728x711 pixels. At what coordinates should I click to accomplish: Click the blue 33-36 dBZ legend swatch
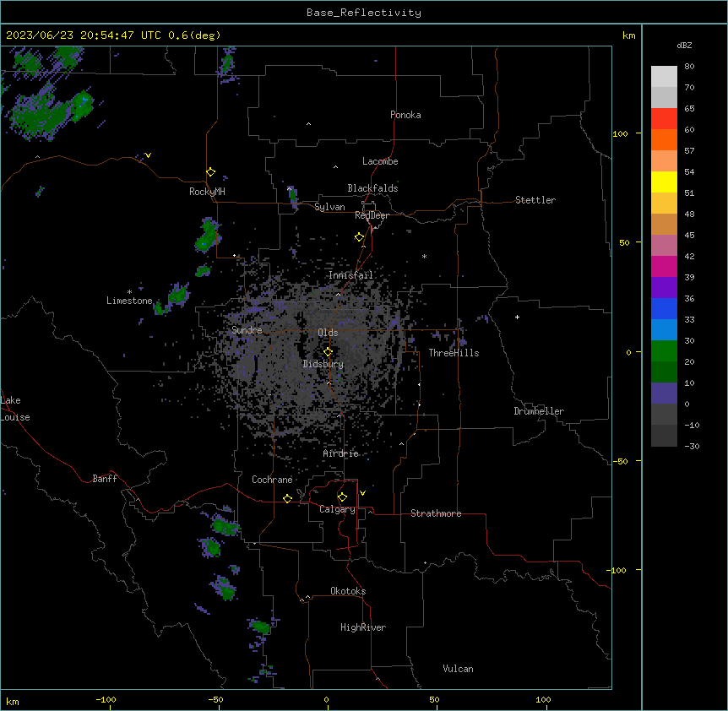[x=664, y=308]
